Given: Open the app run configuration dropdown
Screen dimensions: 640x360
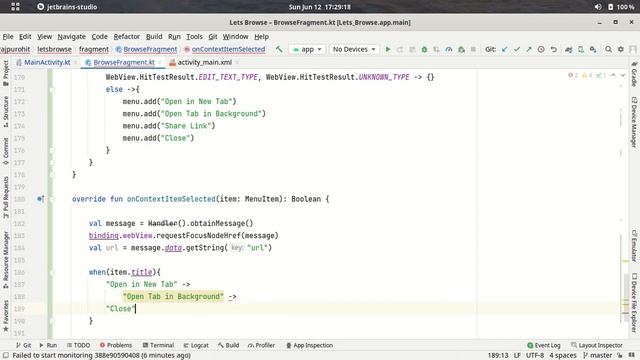Looking at the screenshot, I should [x=307, y=49].
